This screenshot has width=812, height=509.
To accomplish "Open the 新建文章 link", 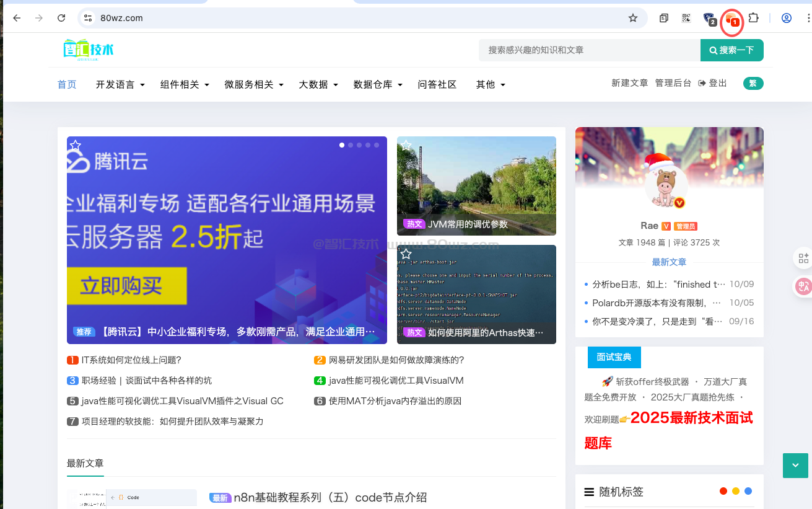I will (629, 83).
